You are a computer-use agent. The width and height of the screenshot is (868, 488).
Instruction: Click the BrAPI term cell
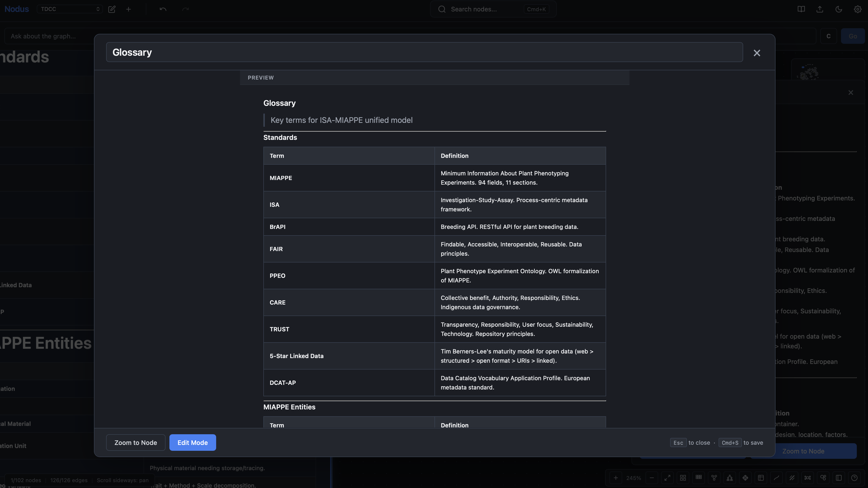click(x=349, y=227)
